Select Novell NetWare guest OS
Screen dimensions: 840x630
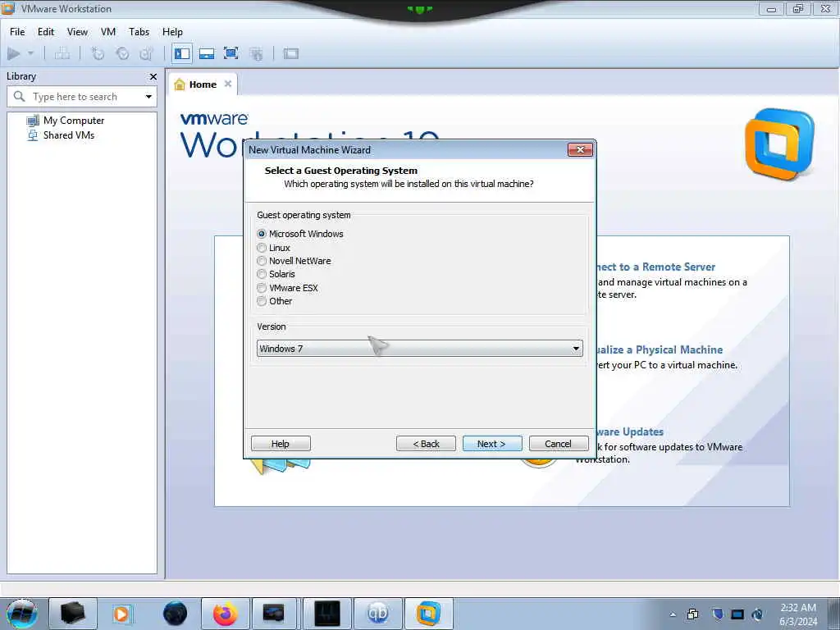294,261
